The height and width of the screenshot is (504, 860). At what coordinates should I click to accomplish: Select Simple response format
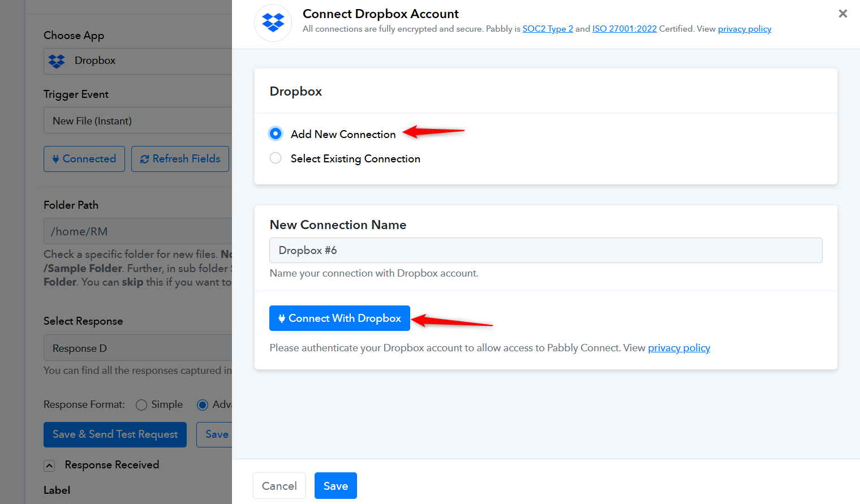coord(141,405)
